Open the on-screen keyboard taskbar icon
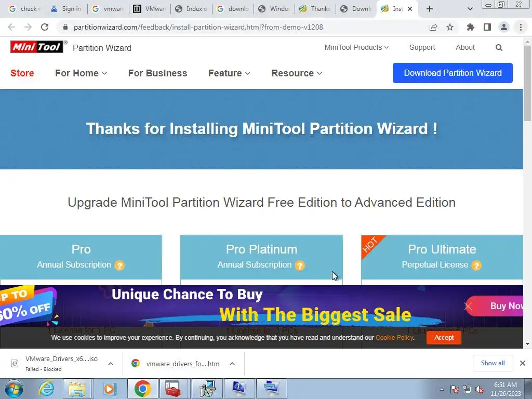This screenshot has width=532, height=399. tap(271, 389)
